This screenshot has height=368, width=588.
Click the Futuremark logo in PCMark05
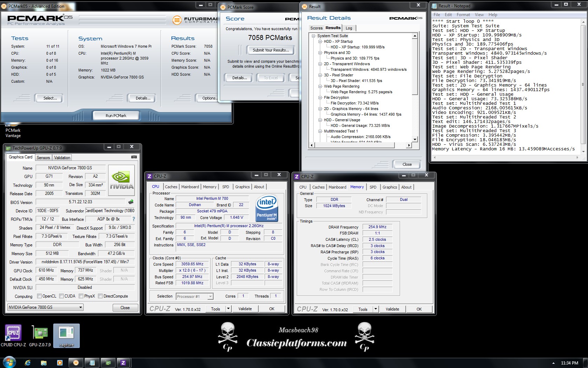(195, 20)
